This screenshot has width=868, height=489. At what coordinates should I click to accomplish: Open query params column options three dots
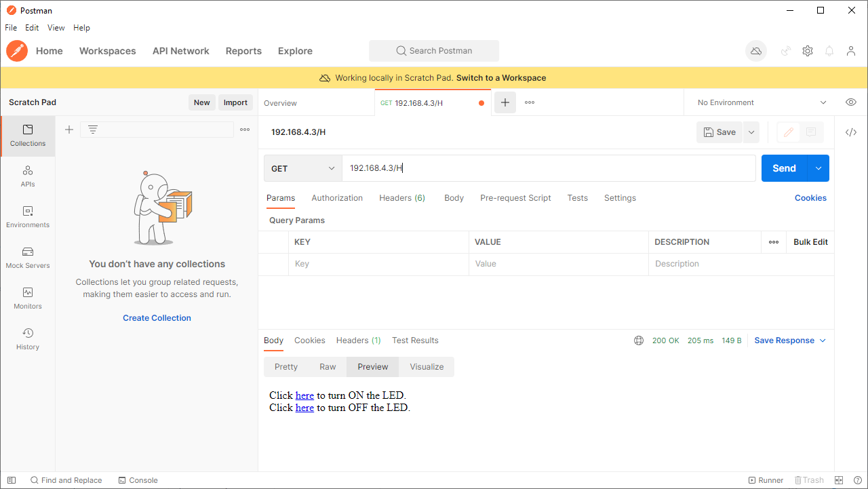coord(774,242)
